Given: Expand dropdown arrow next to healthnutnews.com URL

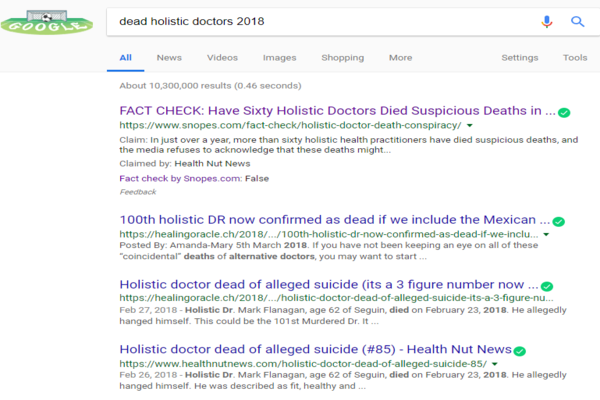Looking at the screenshot, I should coord(494,364).
